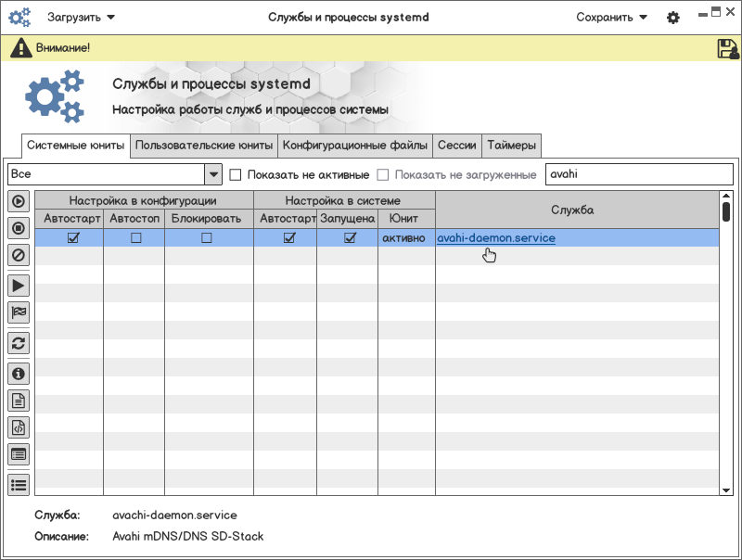Viewport: 742px width, 560px height.
Task: Open the Сохранить dropdown menu
Action: tap(611, 17)
